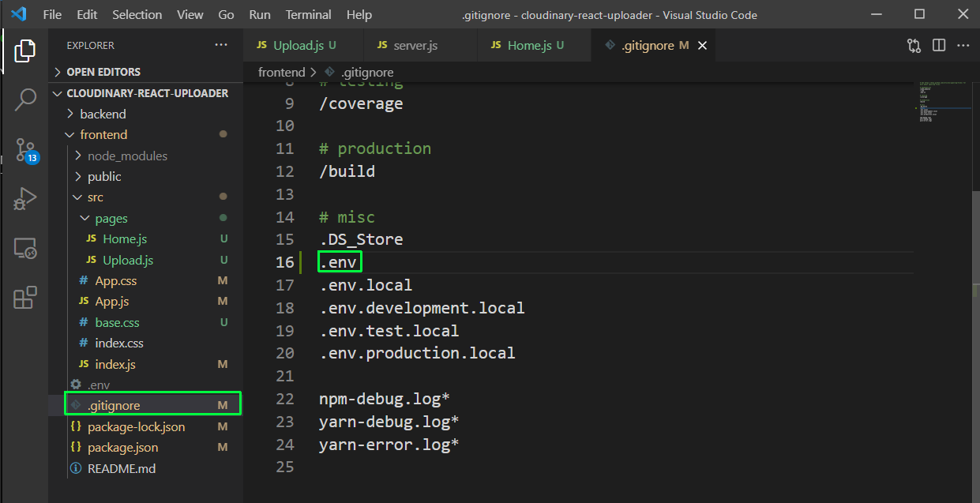This screenshot has width=980, height=503.
Task: Open the View menu
Action: tap(190, 15)
